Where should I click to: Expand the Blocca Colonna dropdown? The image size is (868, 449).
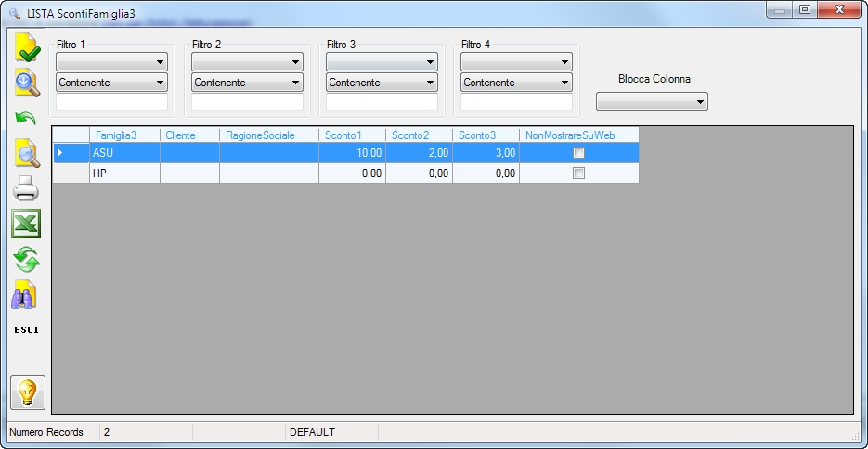click(x=652, y=102)
